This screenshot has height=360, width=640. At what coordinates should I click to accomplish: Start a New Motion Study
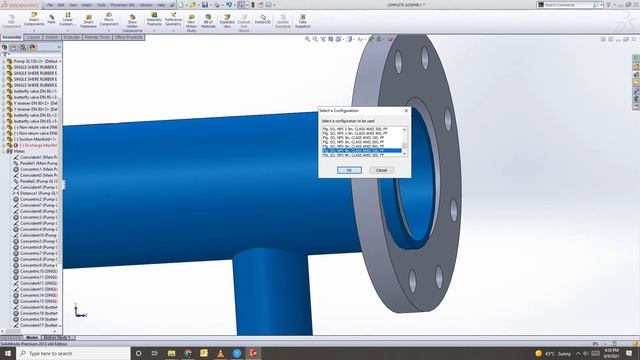tap(191, 23)
